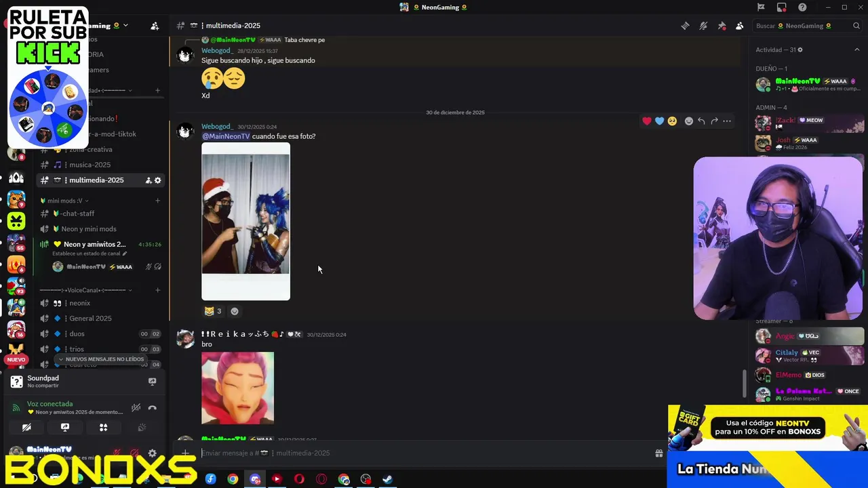Image resolution: width=868 pixels, height=488 pixels.
Task: Add a reaction below the photo
Action: pos(235,311)
